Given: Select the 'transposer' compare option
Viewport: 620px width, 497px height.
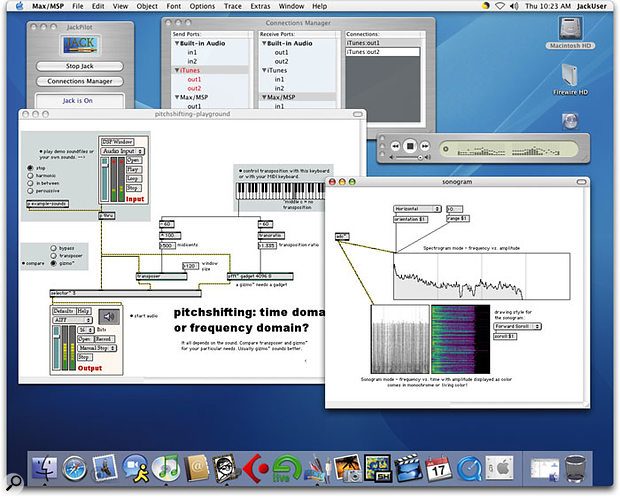Looking at the screenshot, I should point(53,255).
